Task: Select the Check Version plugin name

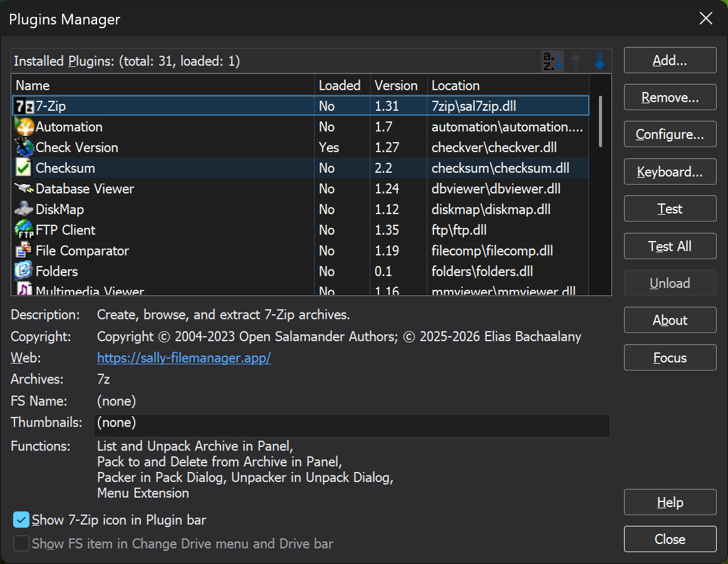Action: pos(77,148)
